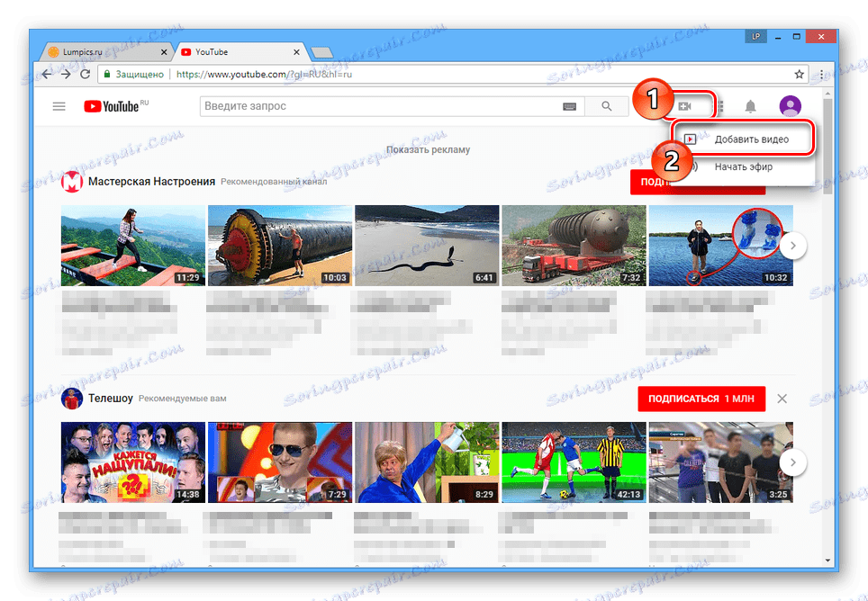Screen dimensions: 868x601
Task: Open Chrome's three-dot menu
Action: click(821, 74)
